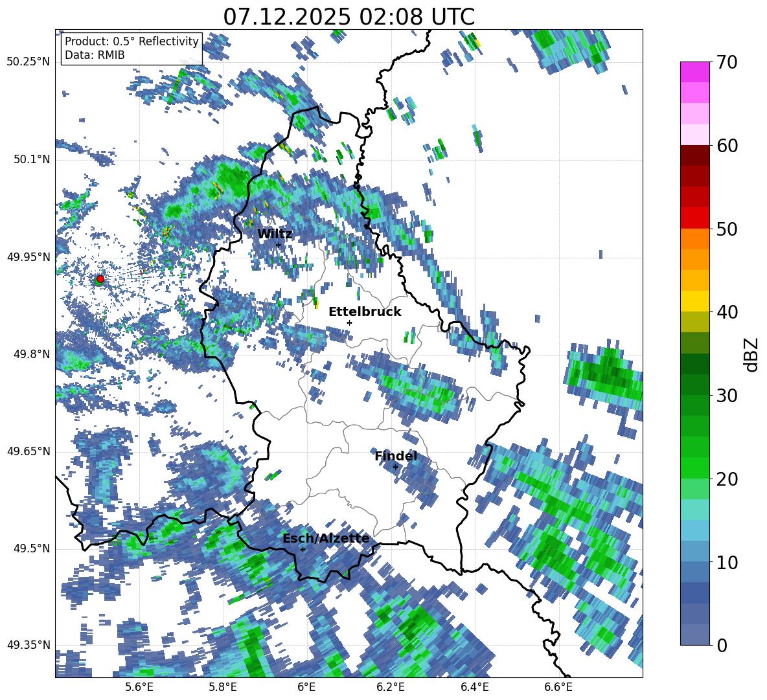Click the Wiltz cross marker
Viewport: 767px width, 700px height.
(x=279, y=245)
